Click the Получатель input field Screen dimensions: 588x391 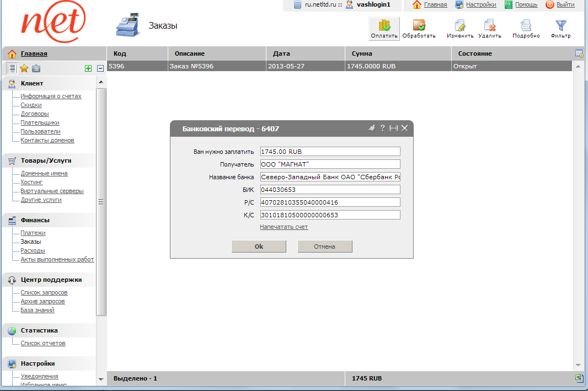[329, 164]
